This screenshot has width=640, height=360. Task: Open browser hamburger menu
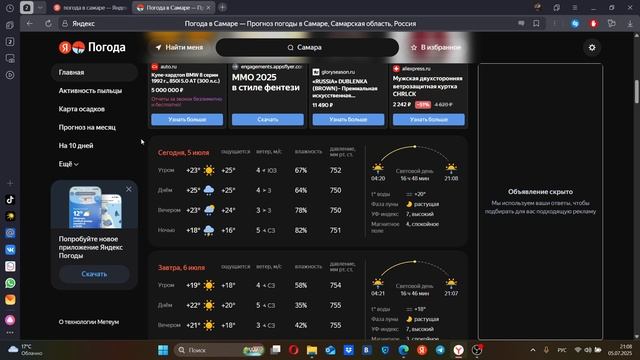coord(575,8)
